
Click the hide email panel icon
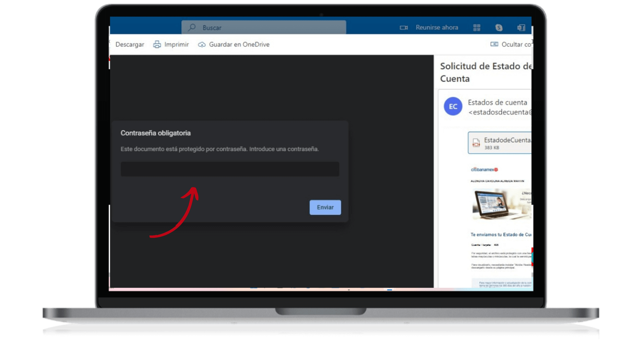(x=494, y=44)
